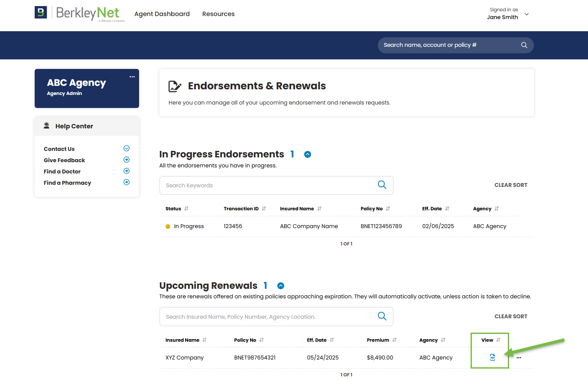588x379 pixels.
Task: Click the renewals search magnifier icon
Action: [382, 316]
